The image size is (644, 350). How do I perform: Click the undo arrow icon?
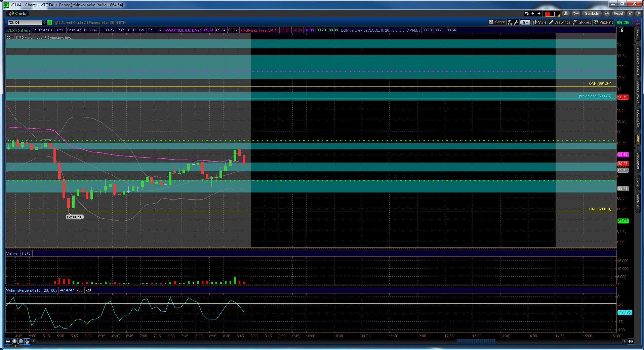click(527, 13)
